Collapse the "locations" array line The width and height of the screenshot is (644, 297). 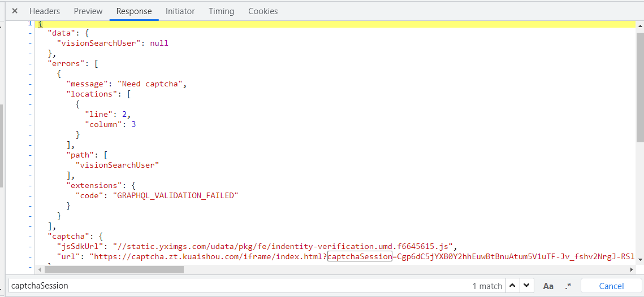coord(29,94)
